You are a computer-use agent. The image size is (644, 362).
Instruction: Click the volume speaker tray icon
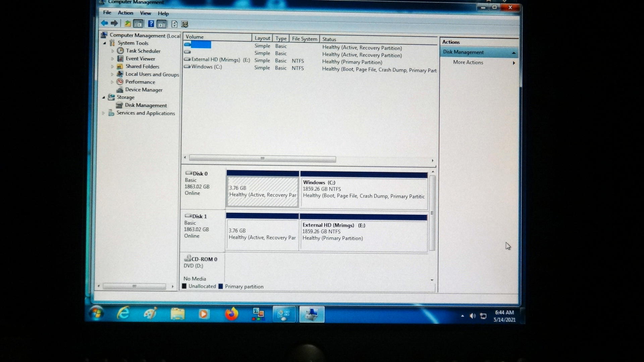click(473, 316)
